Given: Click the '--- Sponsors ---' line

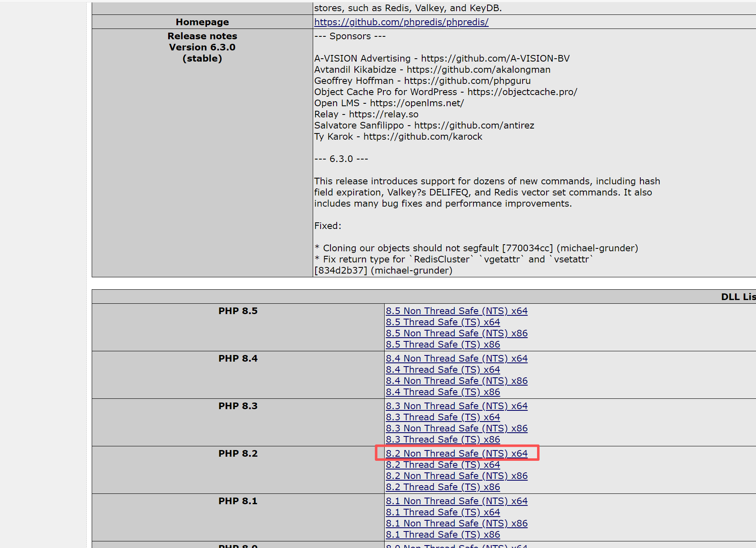Looking at the screenshot, I should (350, 36).
